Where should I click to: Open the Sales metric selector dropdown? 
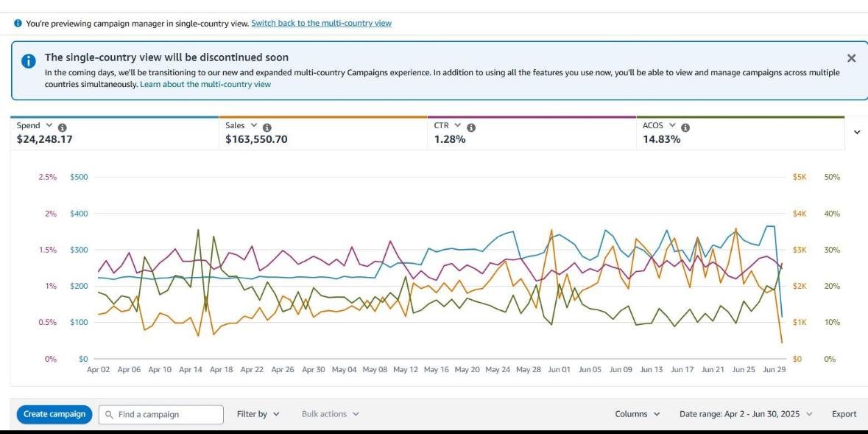click(254, 126)
